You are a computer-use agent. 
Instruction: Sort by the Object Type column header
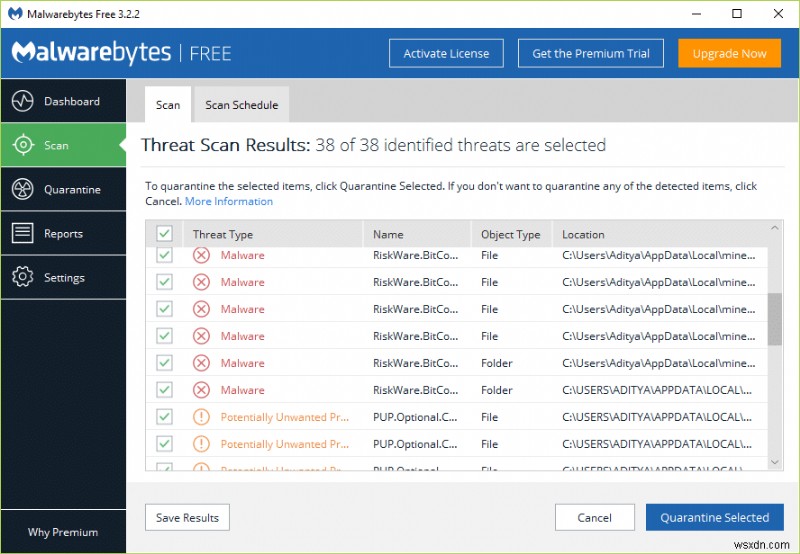(510, 235)
